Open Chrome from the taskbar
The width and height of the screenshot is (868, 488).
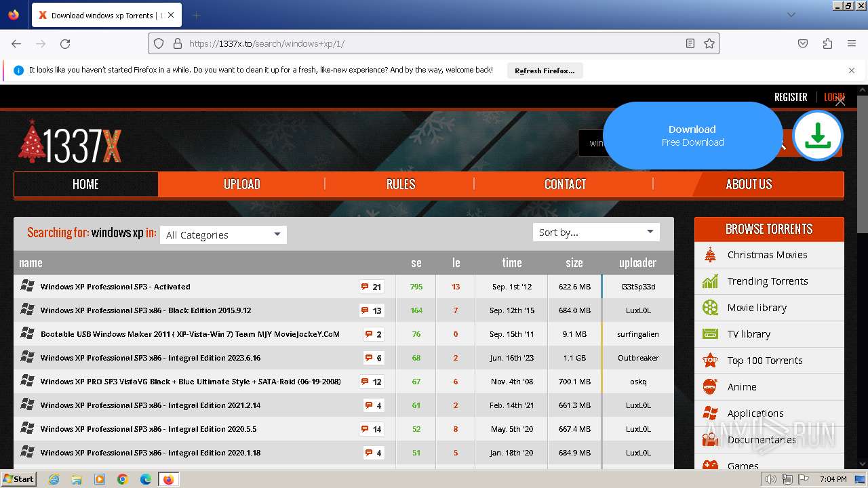(x=123, y=479)
